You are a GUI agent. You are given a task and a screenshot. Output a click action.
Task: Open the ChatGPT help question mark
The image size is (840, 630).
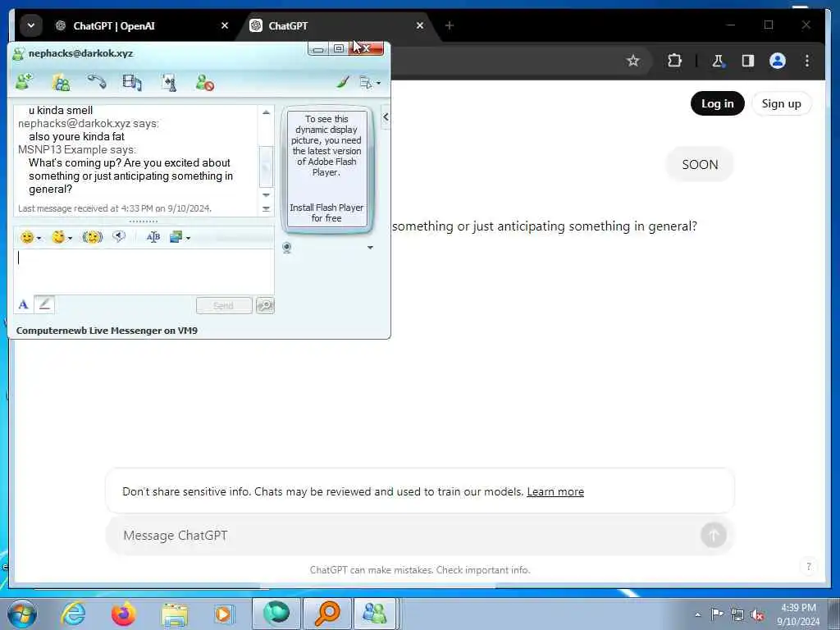(x=808, y=566)
